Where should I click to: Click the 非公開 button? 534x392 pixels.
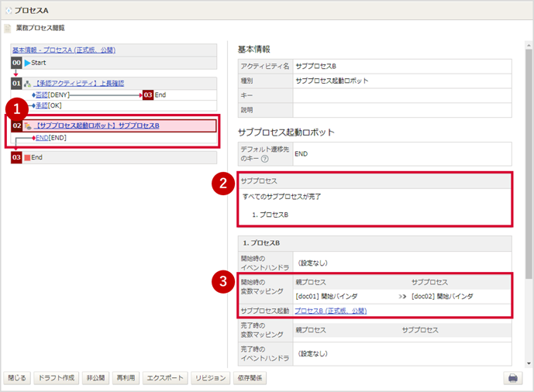pyautogui.click(x=95, y=378)
